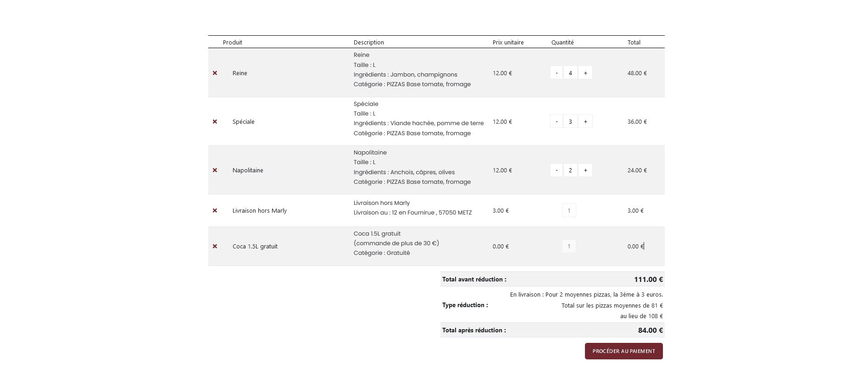
Task: Click the Coca 1.5L gratuit quantity box
Action: pos(569,246)
